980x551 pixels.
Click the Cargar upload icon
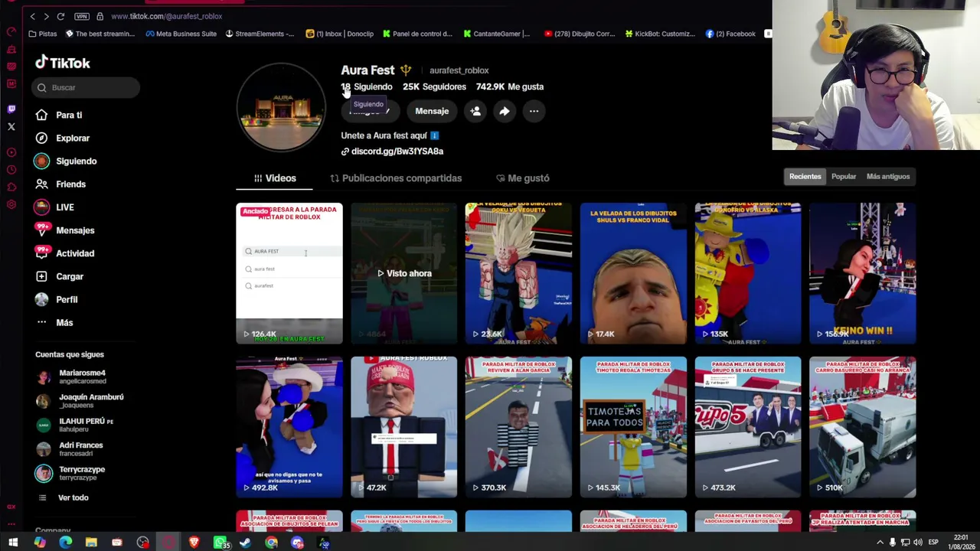[41, 276]
